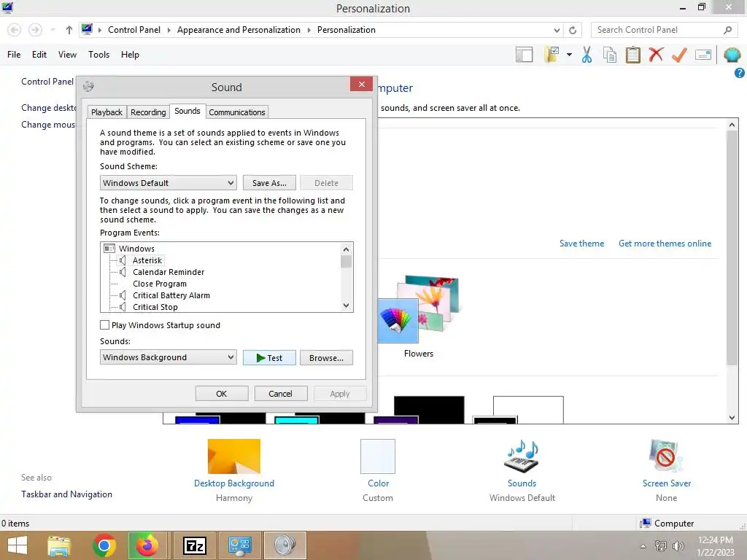747x560 pixels.
Task: Open the Color Custom swatch icon
Action: click(378, 456)
